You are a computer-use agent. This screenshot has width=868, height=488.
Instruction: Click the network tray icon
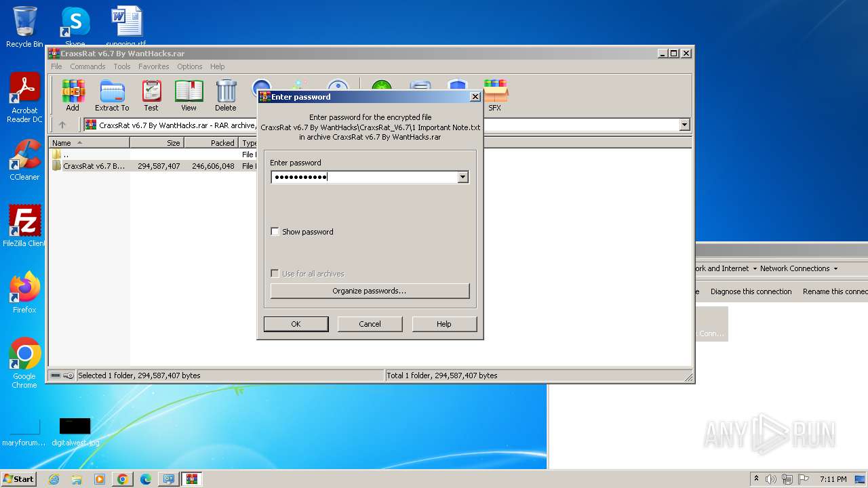[x=787, y=479]
